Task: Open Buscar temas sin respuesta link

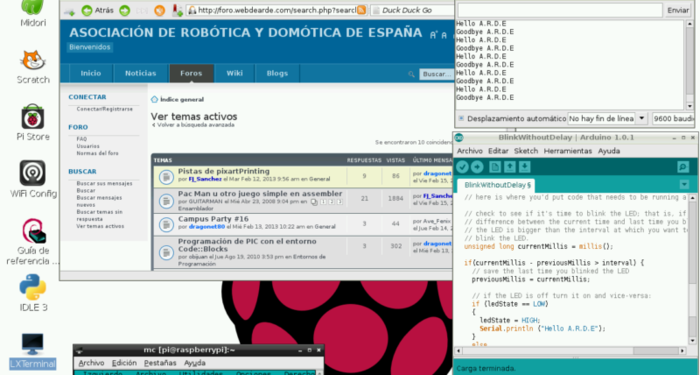Action: (99, 216)
